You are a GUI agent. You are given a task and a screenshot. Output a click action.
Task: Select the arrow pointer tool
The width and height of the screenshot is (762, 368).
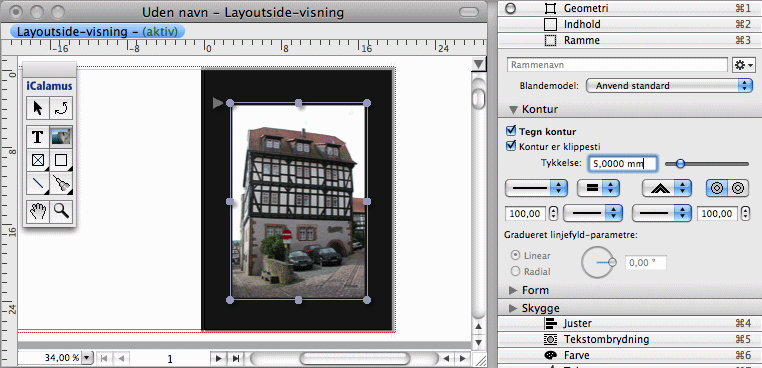tap(37, 108)
